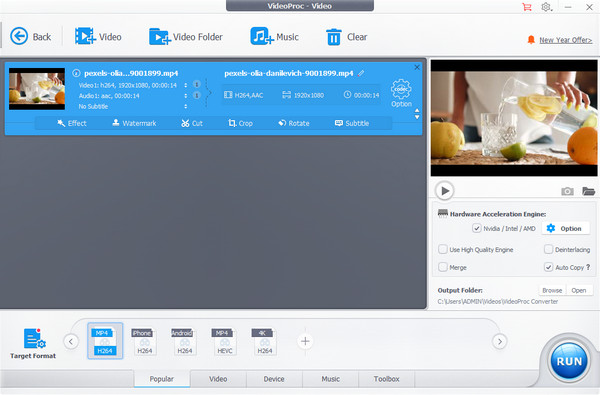Take a snapshot with camera icon
Viewport: 600px width, 395px height.
567,191
